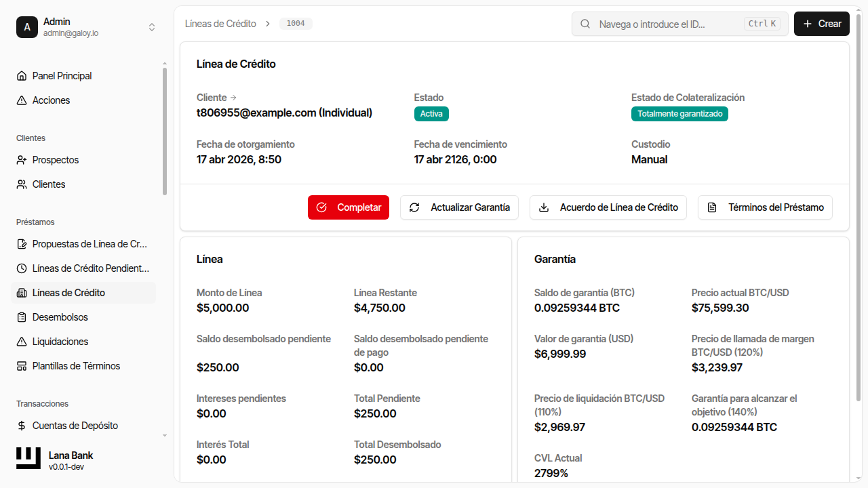Click the search magnifier icon
This screenshot has width=868, height=488.
click(585, 24)
